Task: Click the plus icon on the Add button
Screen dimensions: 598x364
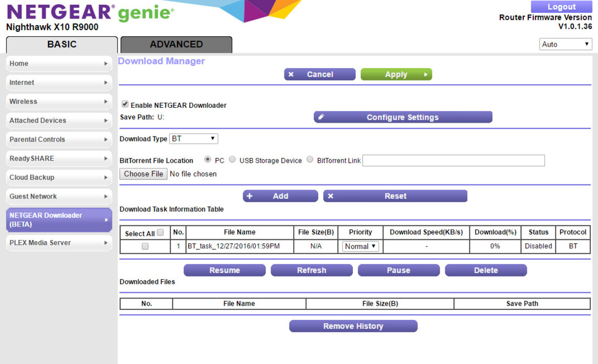Action: point(250,196)
